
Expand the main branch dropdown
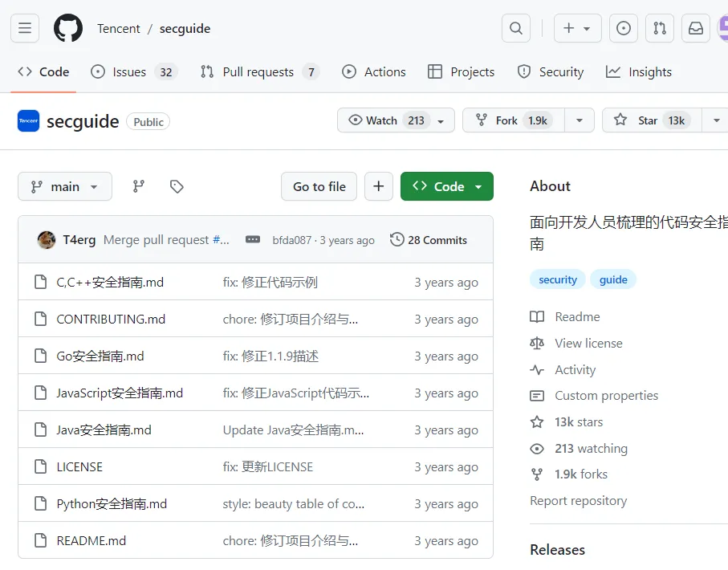pos(65,186)
